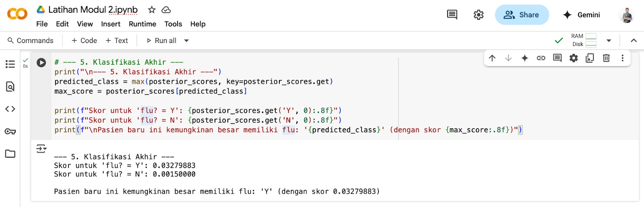Click the Share button
Viewport: 644px width, 207px height.
point(522,15)
